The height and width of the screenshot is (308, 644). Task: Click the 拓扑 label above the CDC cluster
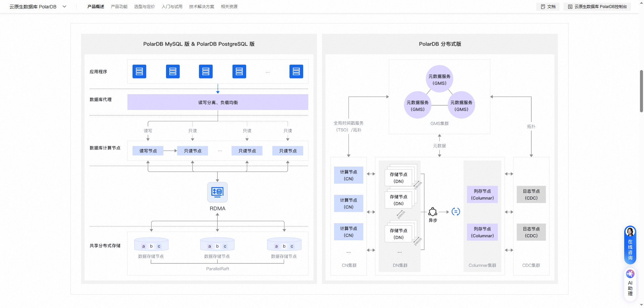pos(531,127)
